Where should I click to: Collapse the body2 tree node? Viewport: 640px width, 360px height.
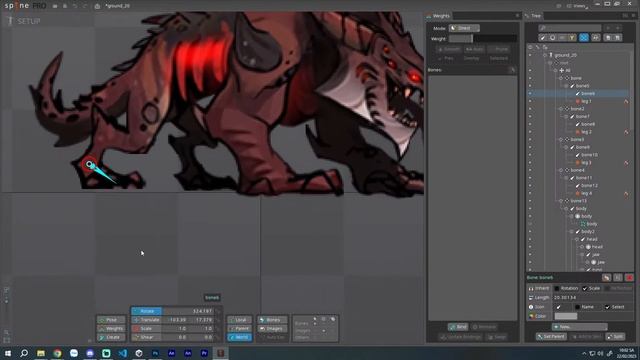[x=571, y=231]
